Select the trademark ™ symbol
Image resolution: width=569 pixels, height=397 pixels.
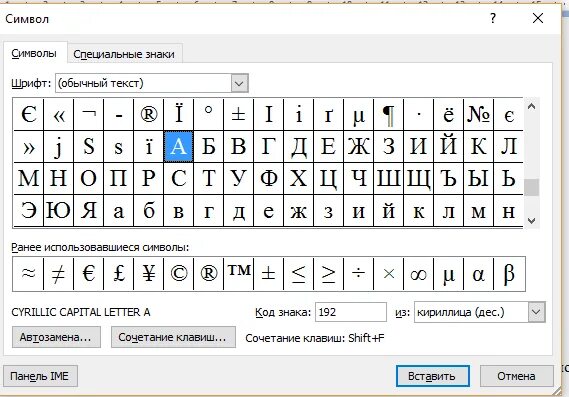coord(239,274)
